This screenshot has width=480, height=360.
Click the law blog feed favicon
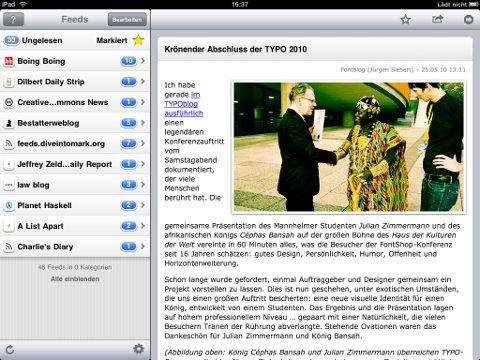coord(9,185)
